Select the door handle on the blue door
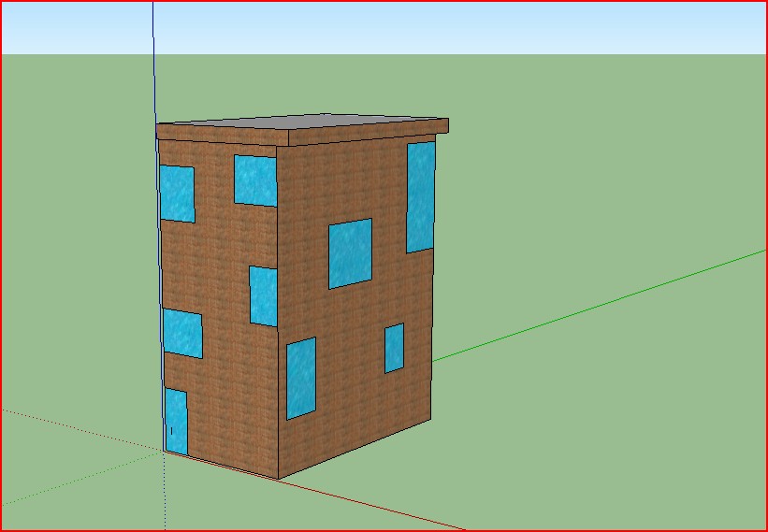Viewport: 768px width, 532px height. click(171, 431)
